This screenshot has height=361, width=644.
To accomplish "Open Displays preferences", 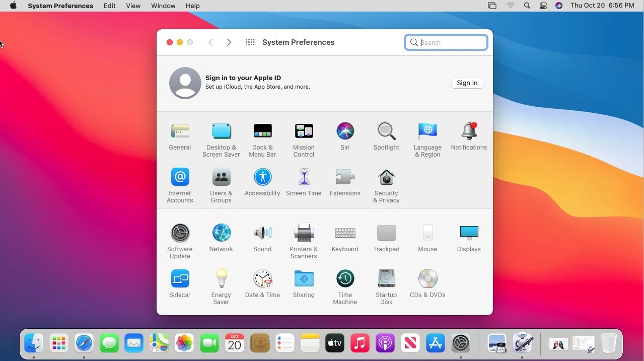I will tap(468, 232).
